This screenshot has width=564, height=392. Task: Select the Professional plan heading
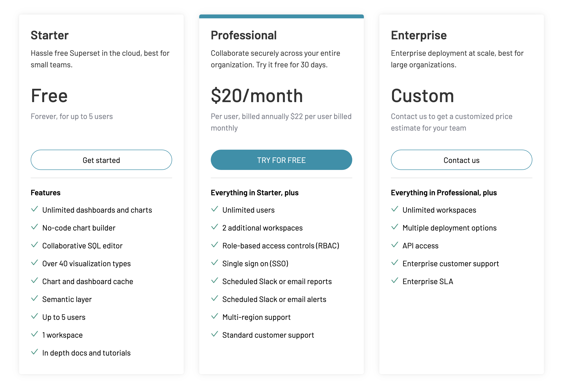pyautogui.click(x=243, y=35)
